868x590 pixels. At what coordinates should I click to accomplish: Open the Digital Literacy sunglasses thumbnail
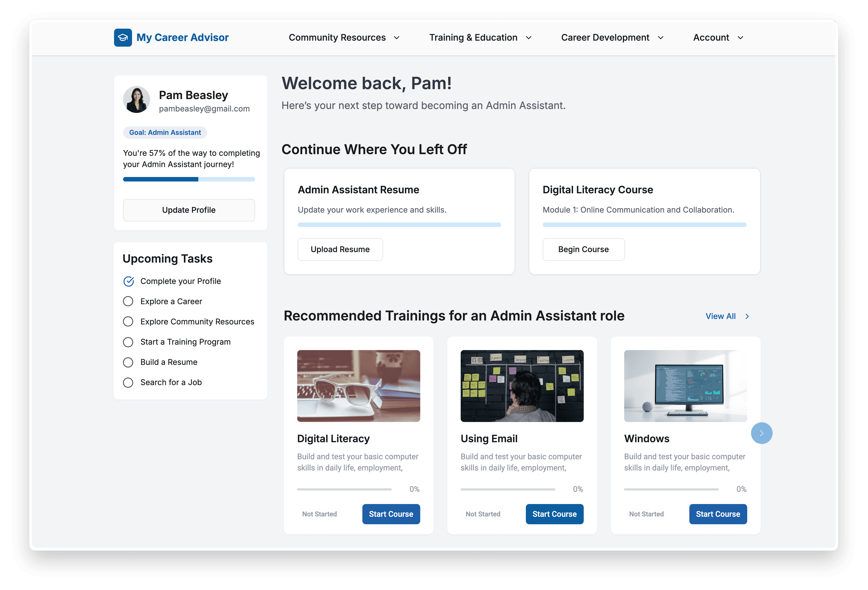coord(358,386)
